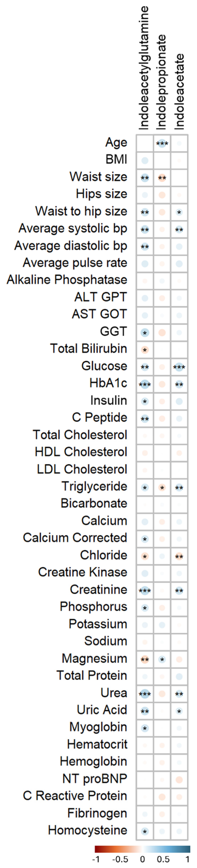The height and width of the screenshot is (868, 197).
Task: Click the Age–Indolepropionate cell marked ***
Action: pyautogui.click(x=162, y=144)
